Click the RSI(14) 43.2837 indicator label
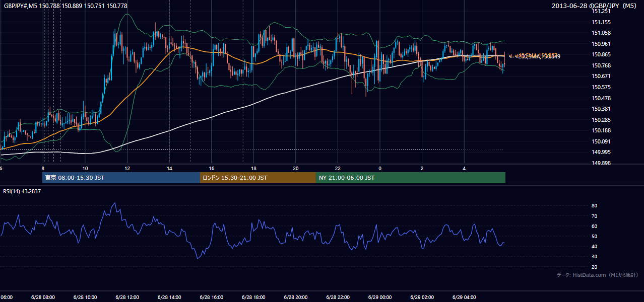644x302 pixels. pos(22,191)
